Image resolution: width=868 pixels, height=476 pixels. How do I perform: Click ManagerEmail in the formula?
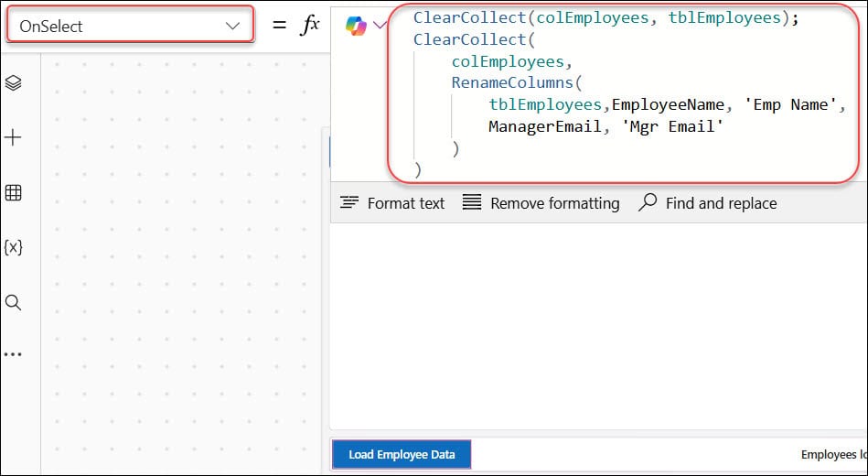tap(545, 127)
